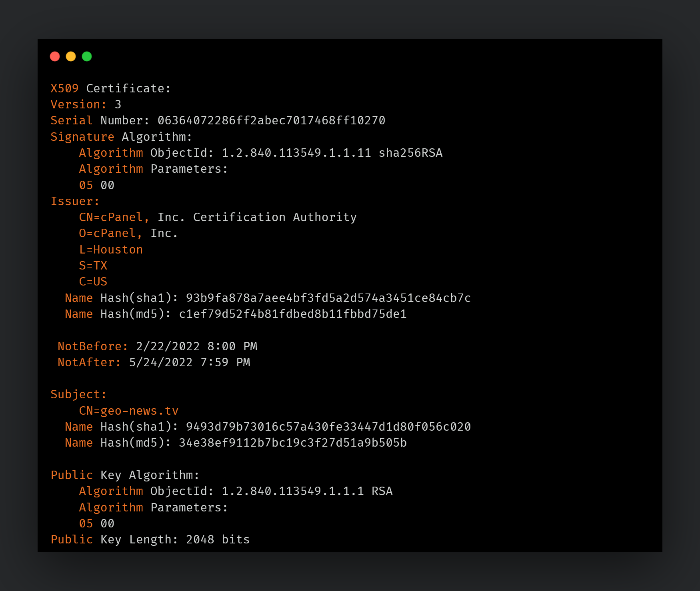Viewport: 700px width, 591px height.
Task: Select the 'Version: 3' line
Action: point(86,104)
